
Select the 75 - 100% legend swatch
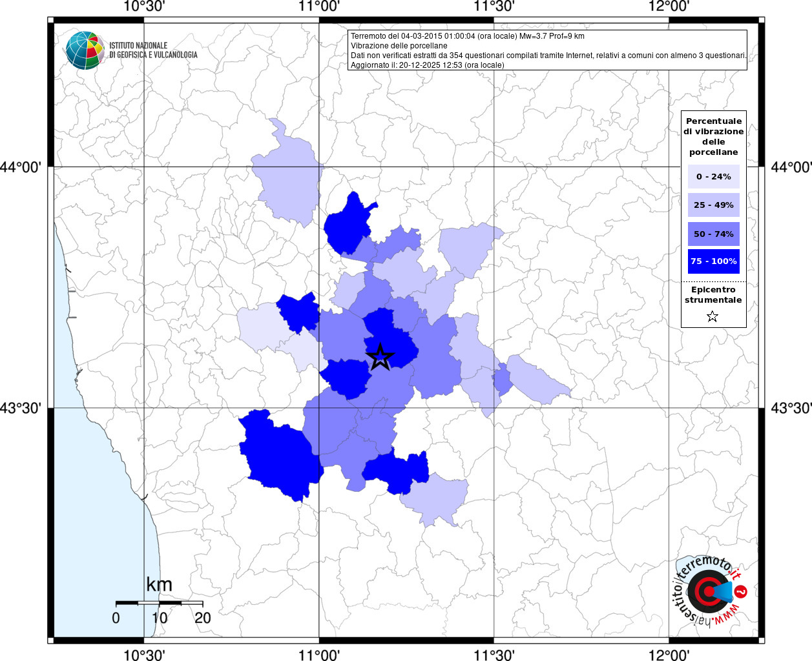(713, 261)
